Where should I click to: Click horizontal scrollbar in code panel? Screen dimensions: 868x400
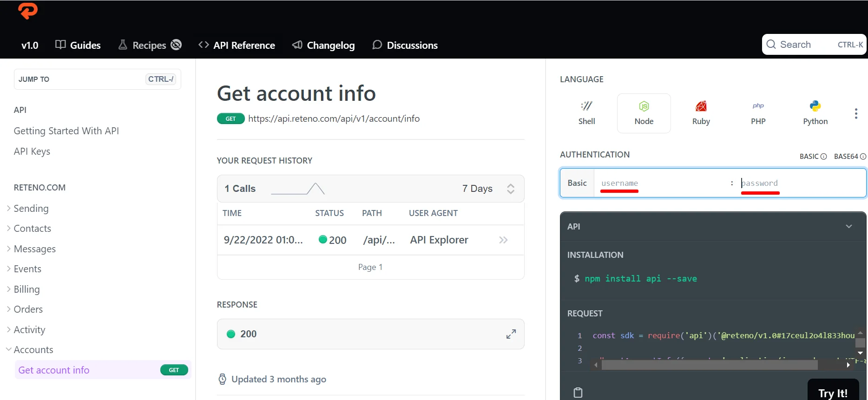(x=710, y=365)
